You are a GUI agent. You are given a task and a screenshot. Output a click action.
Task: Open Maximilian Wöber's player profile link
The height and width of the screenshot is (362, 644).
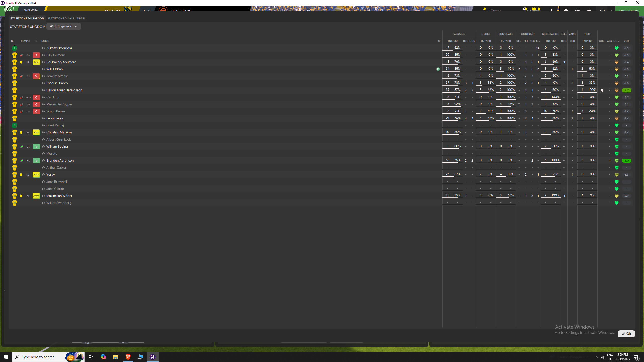59,196
